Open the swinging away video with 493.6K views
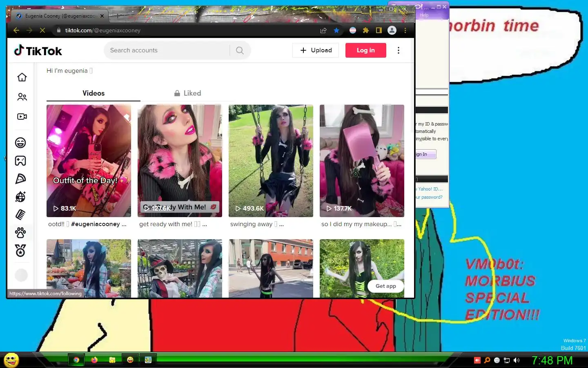This screenshot has height=368, width=588. pyautogui.click(x=271, y=161)
